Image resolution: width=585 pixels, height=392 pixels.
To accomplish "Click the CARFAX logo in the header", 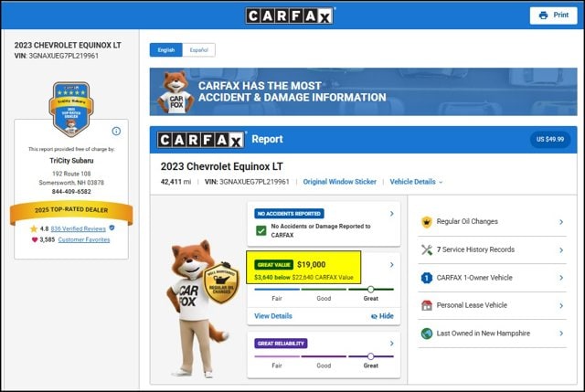I will pos(290,16).
